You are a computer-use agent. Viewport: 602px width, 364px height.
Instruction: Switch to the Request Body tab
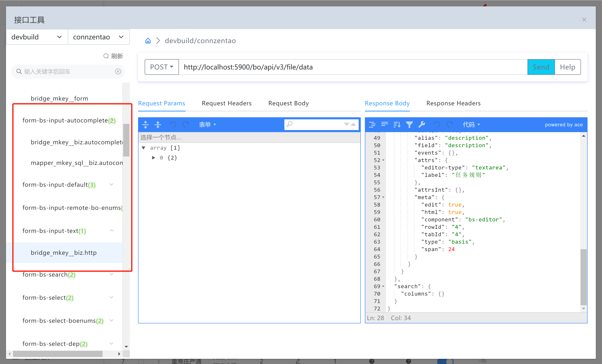pos(289,103)
